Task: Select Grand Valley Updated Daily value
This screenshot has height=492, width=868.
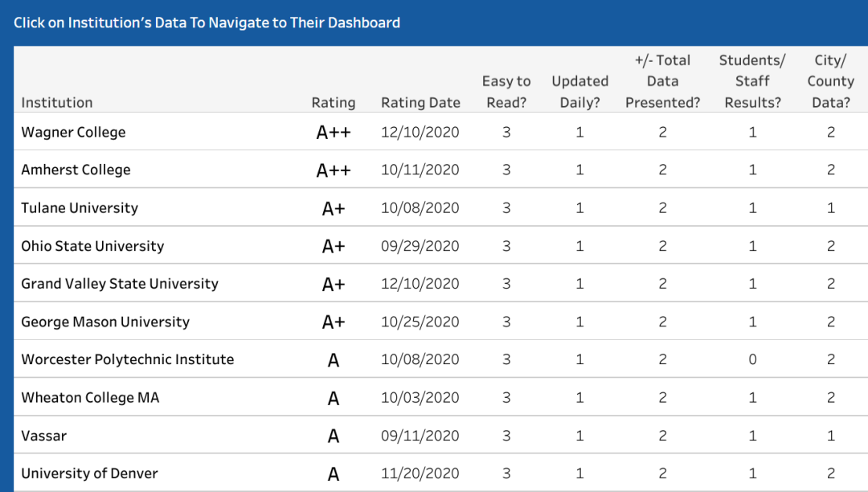Action: click(579, 284)
